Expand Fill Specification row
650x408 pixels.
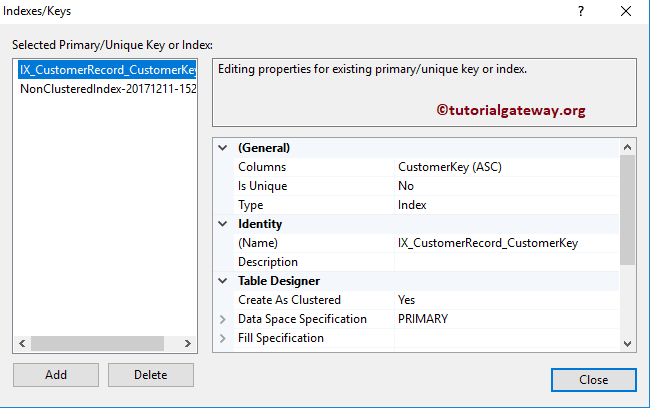223,338
